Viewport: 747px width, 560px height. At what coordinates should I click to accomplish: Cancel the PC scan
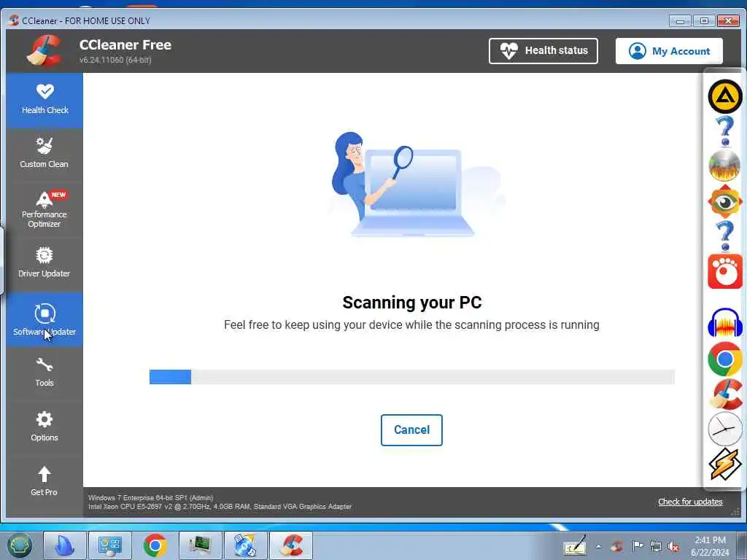411,430
